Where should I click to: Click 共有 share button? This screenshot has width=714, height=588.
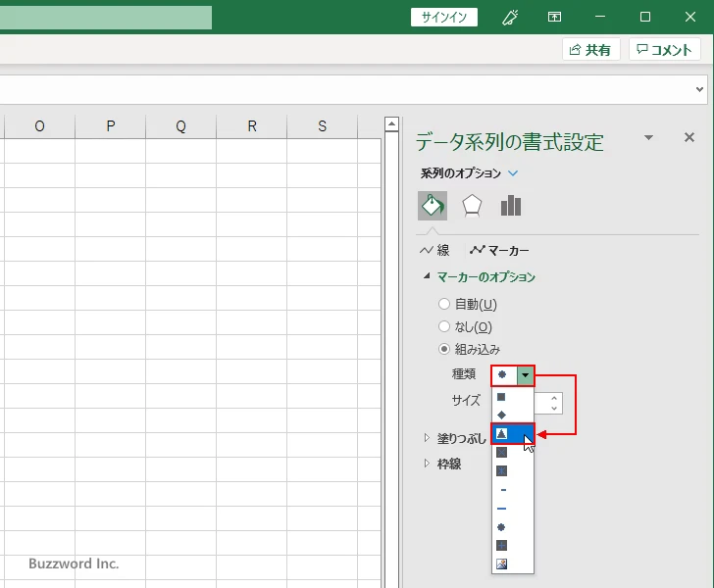click(590, 49)
